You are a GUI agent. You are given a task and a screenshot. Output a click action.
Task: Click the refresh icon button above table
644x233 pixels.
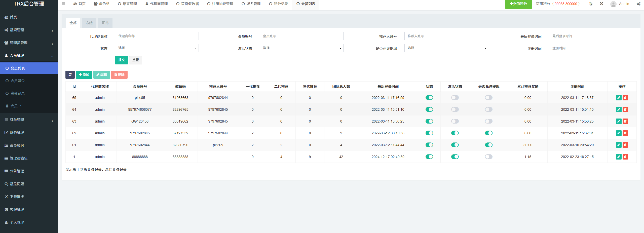coord(70,75)
